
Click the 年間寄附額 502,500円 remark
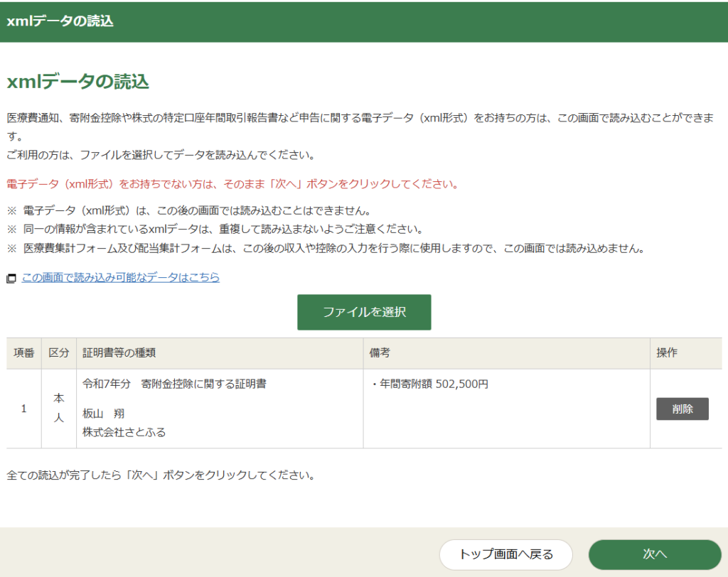tap(430, 384)
